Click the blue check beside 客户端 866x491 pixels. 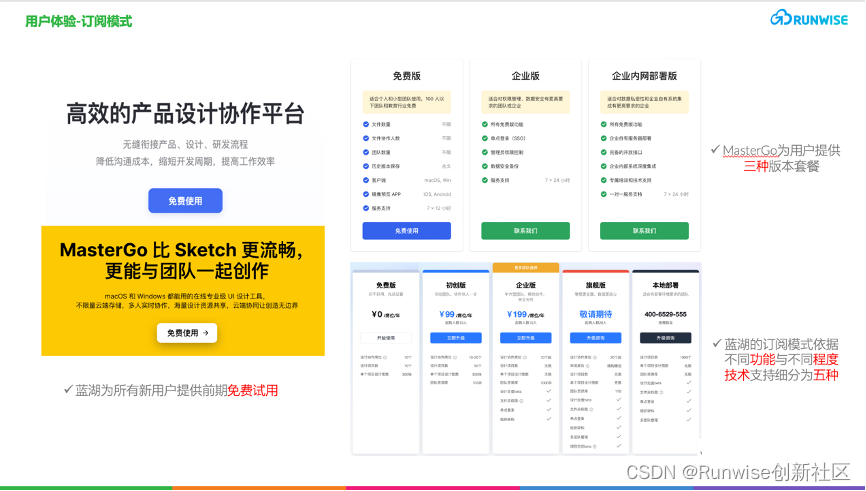coord(366,180)
